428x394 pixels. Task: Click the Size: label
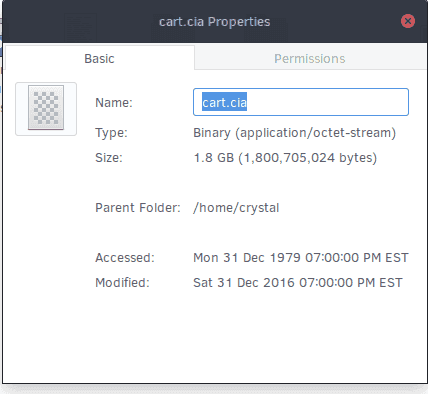point(109,158)
